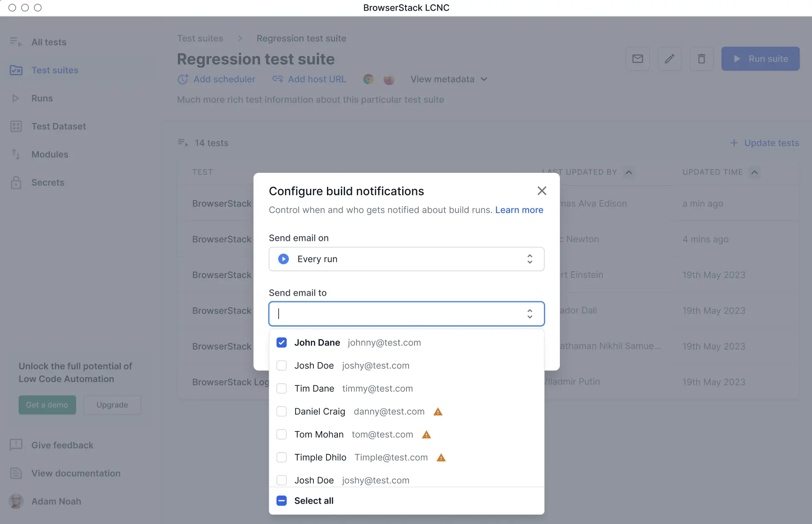Expand the View metadata chevron
The image size is (812, 524).
(484, 79)
